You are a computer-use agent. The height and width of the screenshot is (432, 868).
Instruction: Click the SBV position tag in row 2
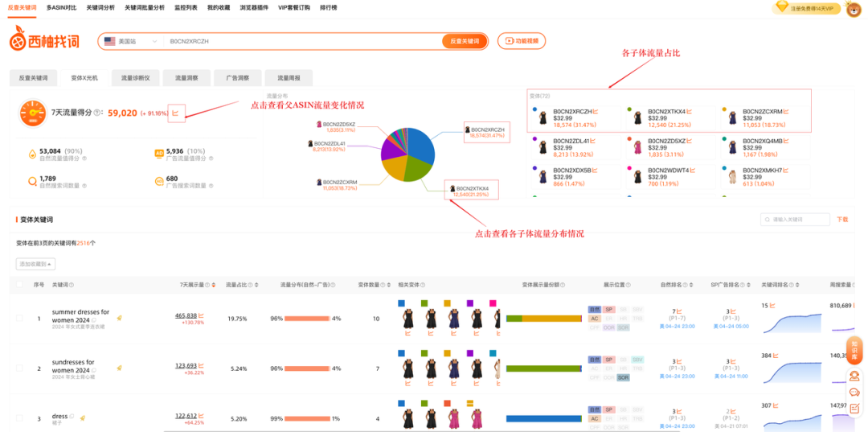pos(637,360)
